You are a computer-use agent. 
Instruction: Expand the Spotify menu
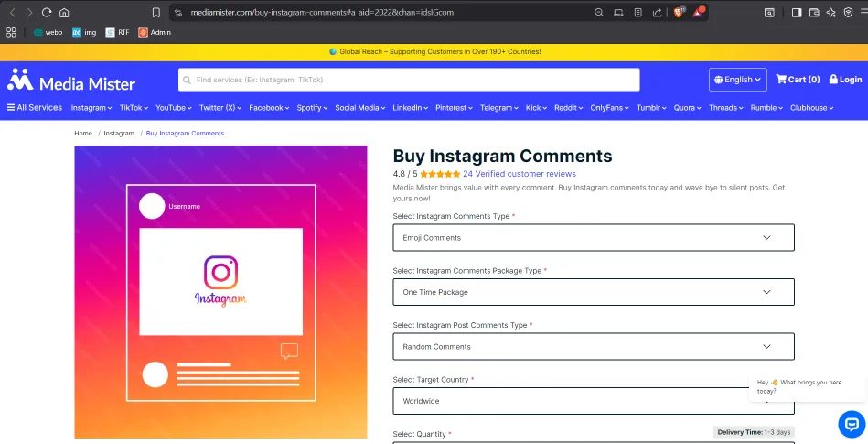click(x=312, y=107)
